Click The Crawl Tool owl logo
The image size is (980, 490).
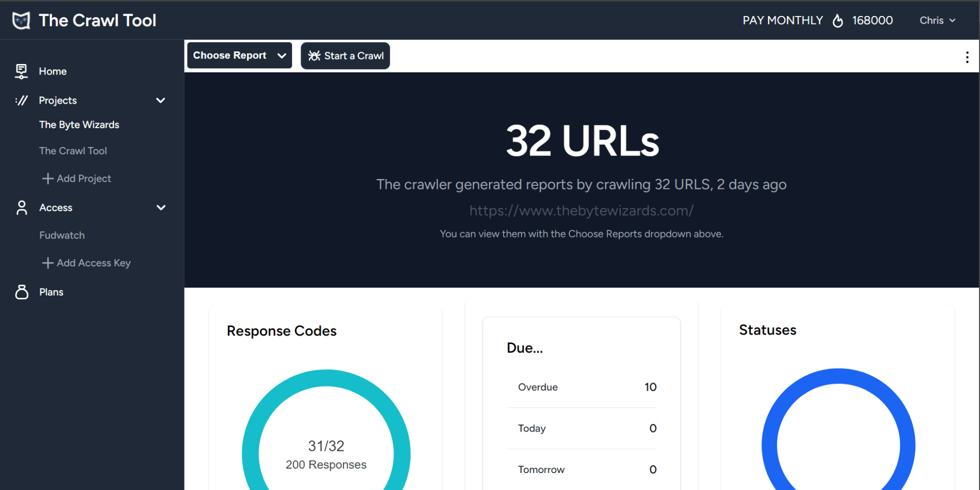(20, 20)
